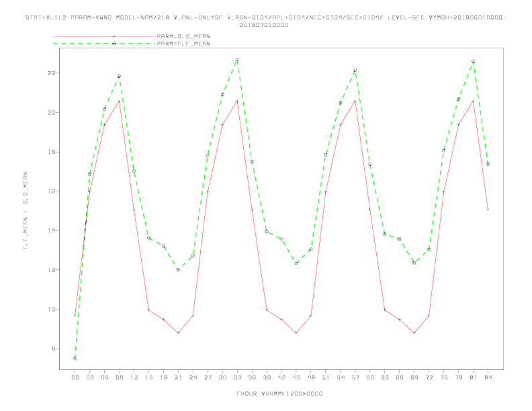
Task: Click the x-axis title FHOUR VHHMM
Action: tap(279, 394)
